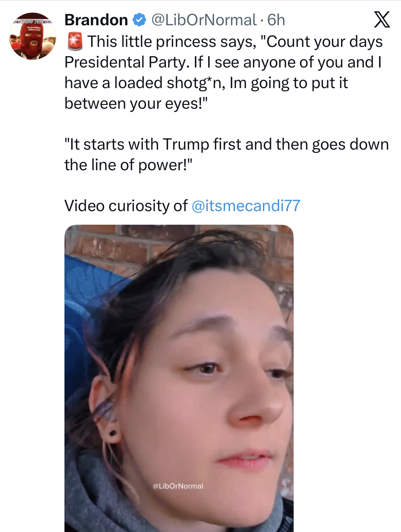Click "This little princess says" text
The width and height of the screenshot is (401, 532).
172,42
